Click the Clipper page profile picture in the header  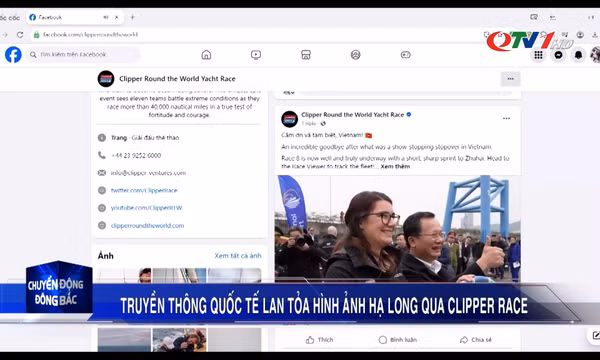click(106, 79)
